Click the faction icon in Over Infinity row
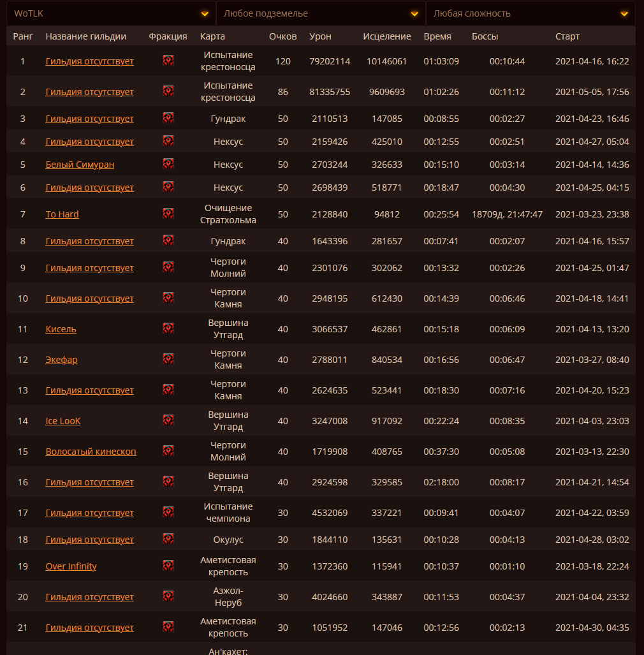644x655 pixels. [x=168, y=566]
